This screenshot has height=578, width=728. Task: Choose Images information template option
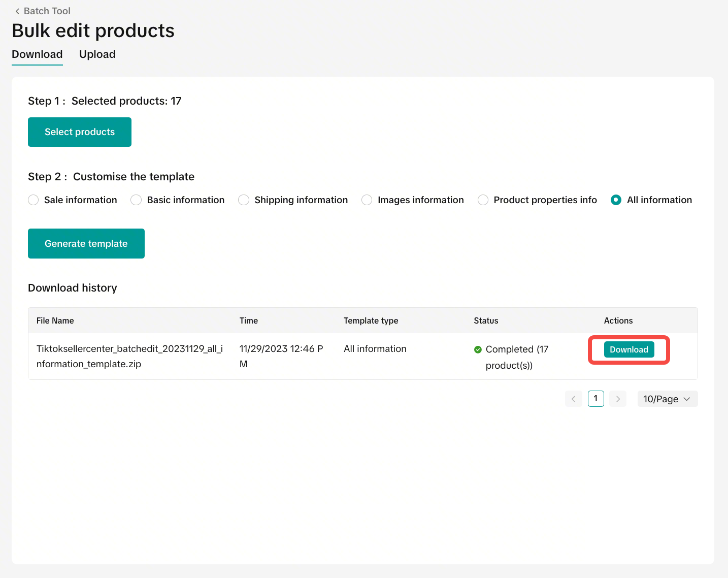pos(367,200)
